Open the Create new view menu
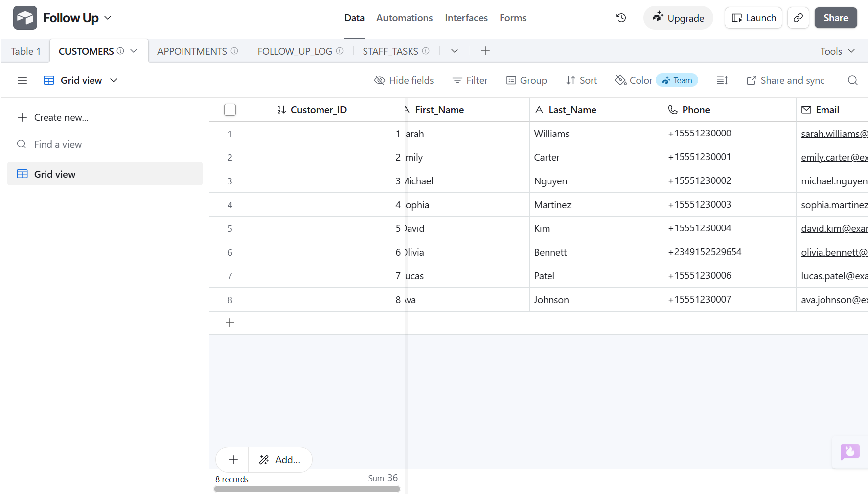 coord(53,117)
